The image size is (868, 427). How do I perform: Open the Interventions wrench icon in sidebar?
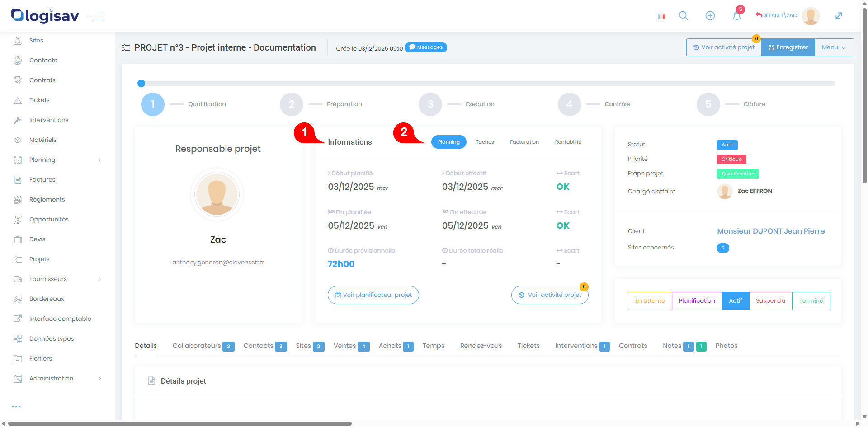[18, 120]
